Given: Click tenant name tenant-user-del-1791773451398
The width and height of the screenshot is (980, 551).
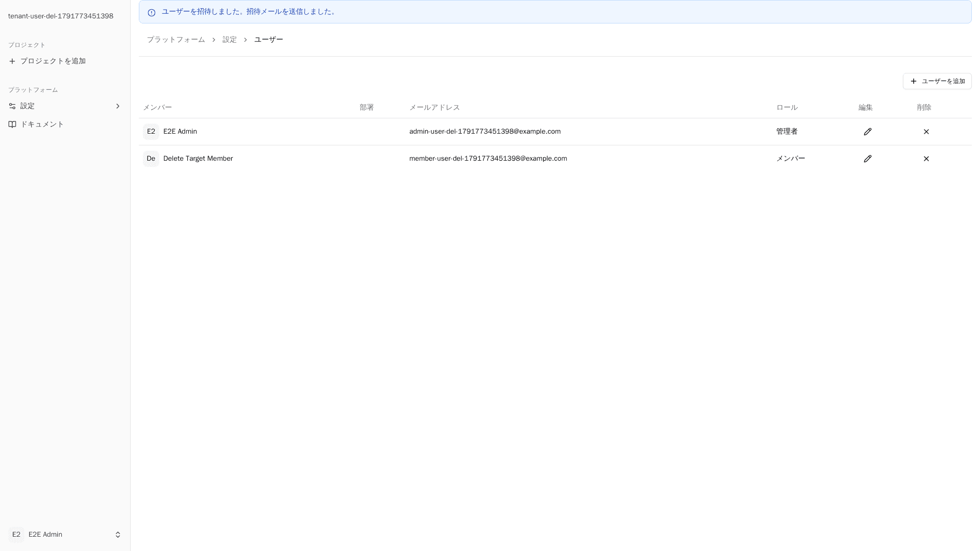Looking at the screenshot, I should click(61, 16).
